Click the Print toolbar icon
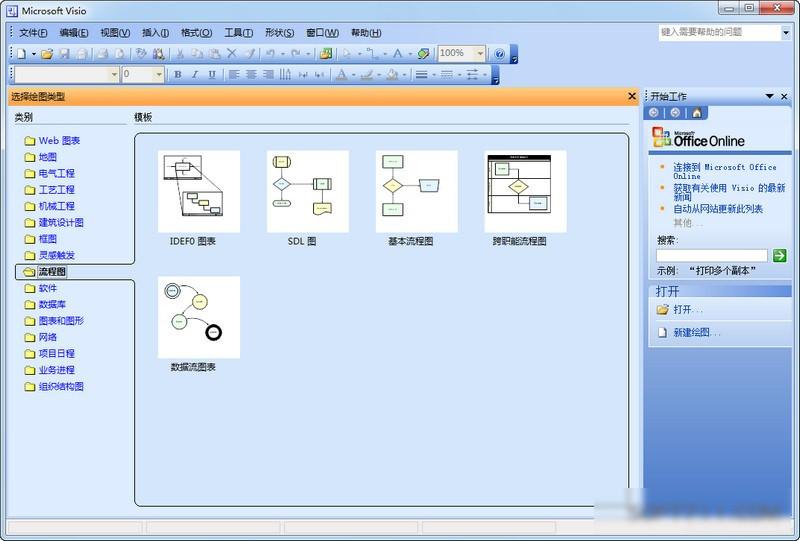Viewport: 800px width, 541px height. [102, 54]
